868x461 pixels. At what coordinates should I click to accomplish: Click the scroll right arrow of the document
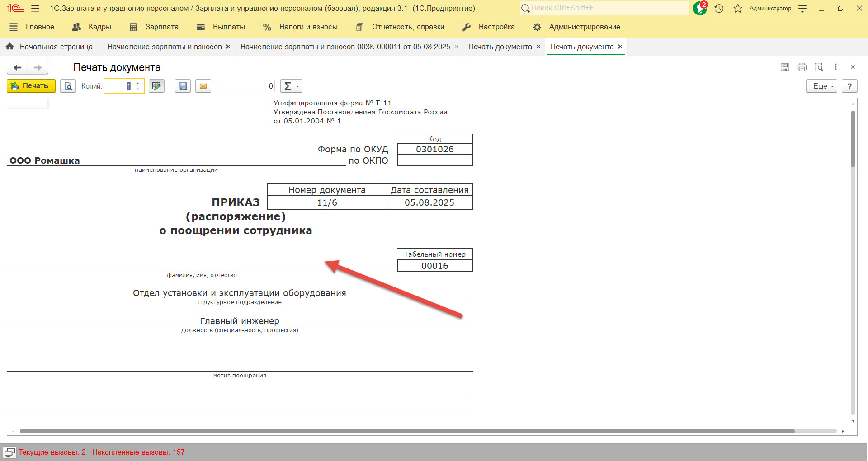click(x=843, y=431)
